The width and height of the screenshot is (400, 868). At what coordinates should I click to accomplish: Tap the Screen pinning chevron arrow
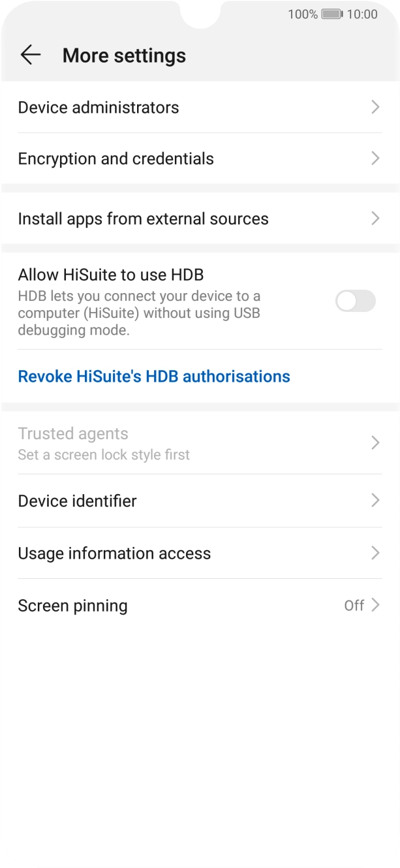pos(375,605)
